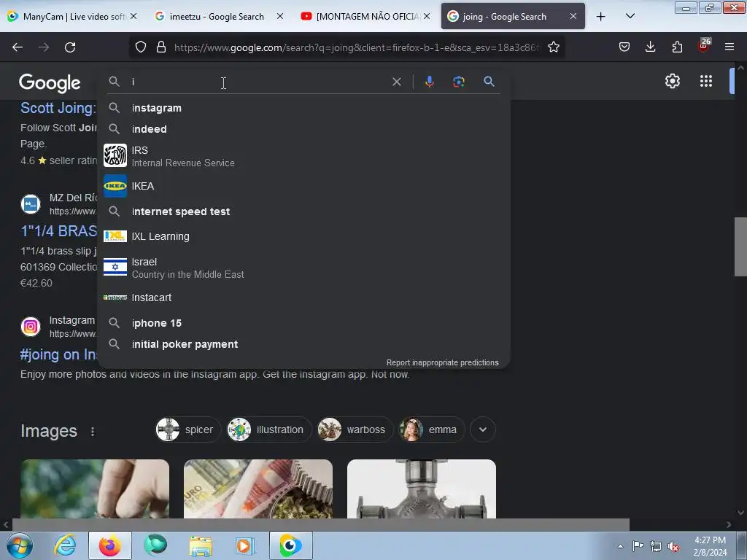
Task: Show hidden system tray icons
Action: (620, 546)
